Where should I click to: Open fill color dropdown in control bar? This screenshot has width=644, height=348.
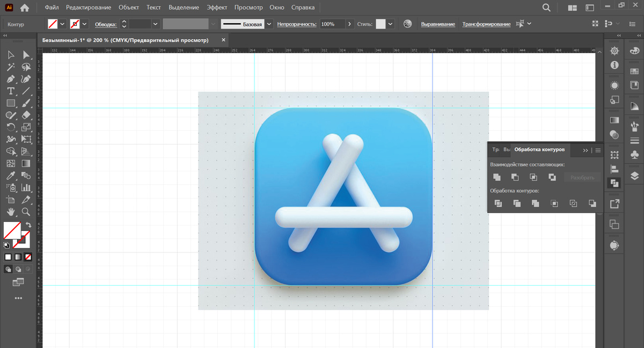point(63,24)
